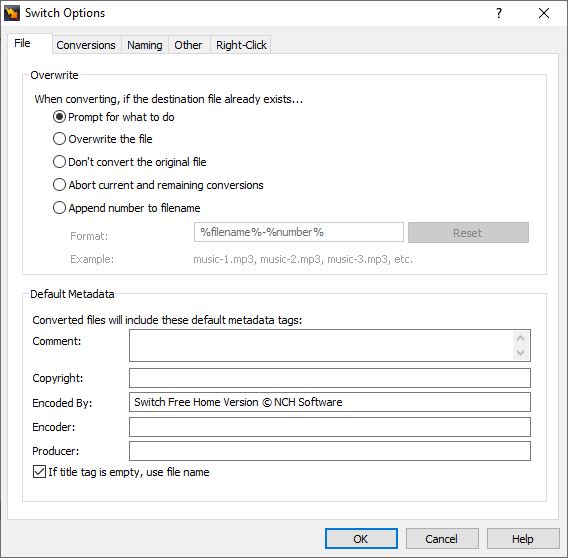Click the Comment field scroll down arrow
This screenshot has height=558, width=568.
click(521, 353)
